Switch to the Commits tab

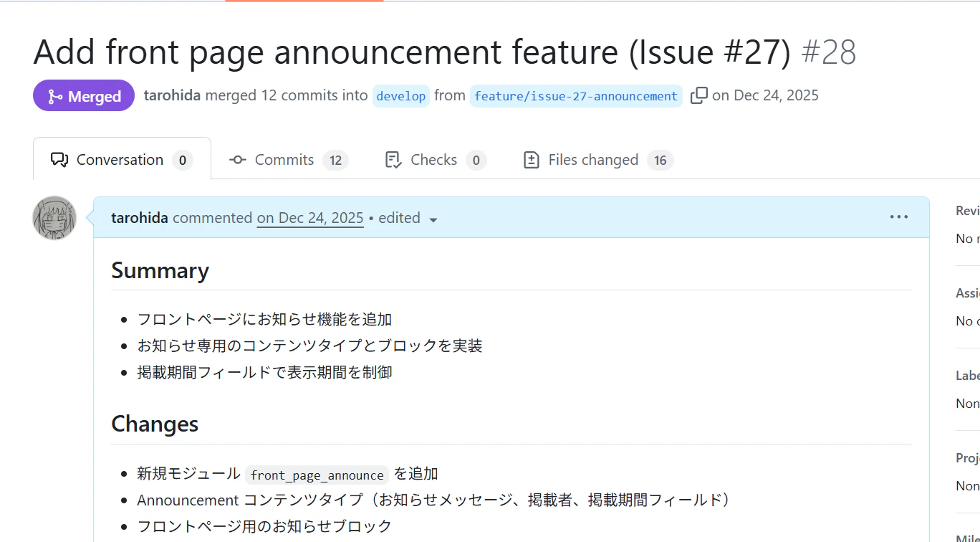coord(284,159)
